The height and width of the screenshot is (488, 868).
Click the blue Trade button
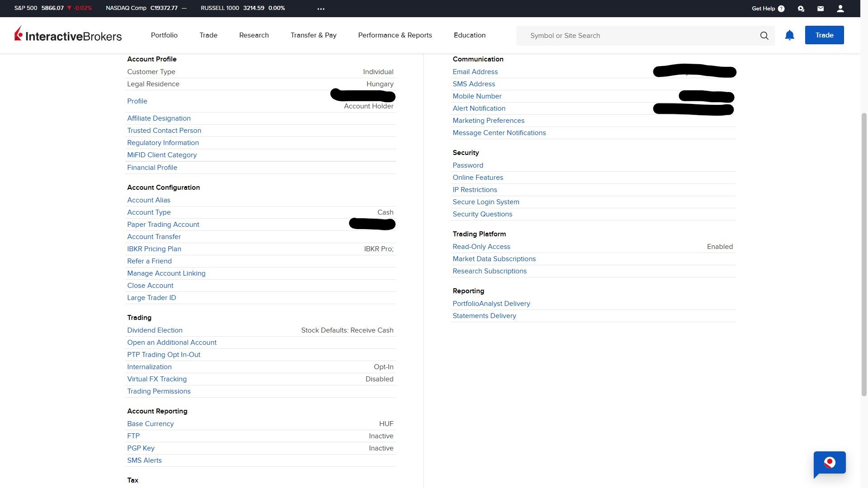pos(824,35)
